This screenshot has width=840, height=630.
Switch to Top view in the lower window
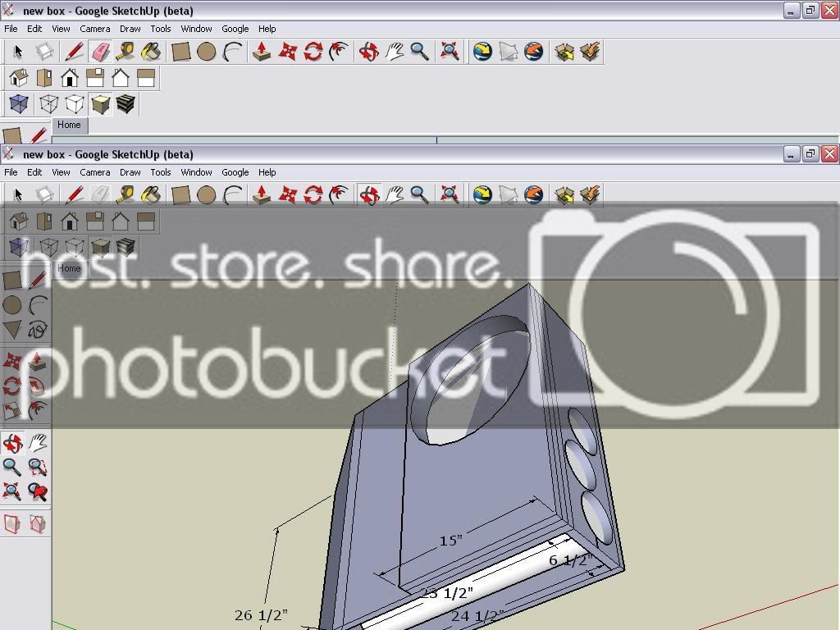(44, 221)
